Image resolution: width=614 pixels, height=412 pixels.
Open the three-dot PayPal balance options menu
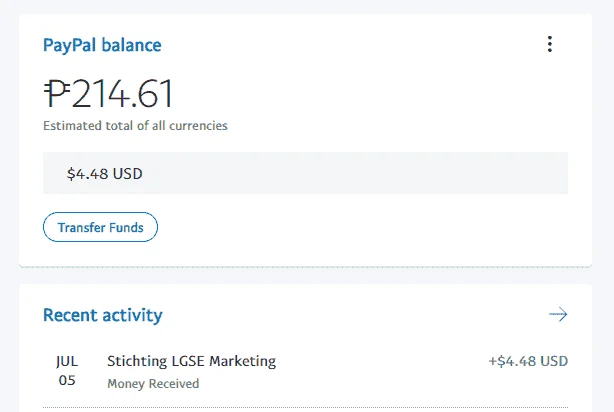(550, 44)
